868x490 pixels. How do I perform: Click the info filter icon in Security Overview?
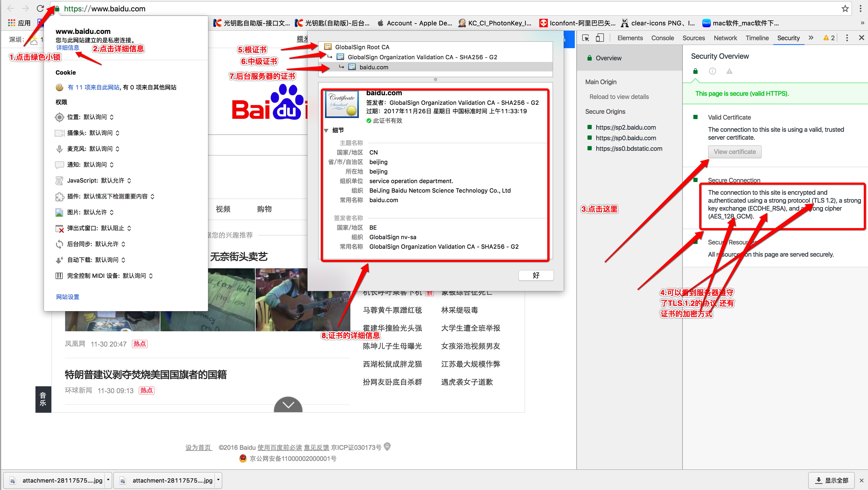[712, 71]
